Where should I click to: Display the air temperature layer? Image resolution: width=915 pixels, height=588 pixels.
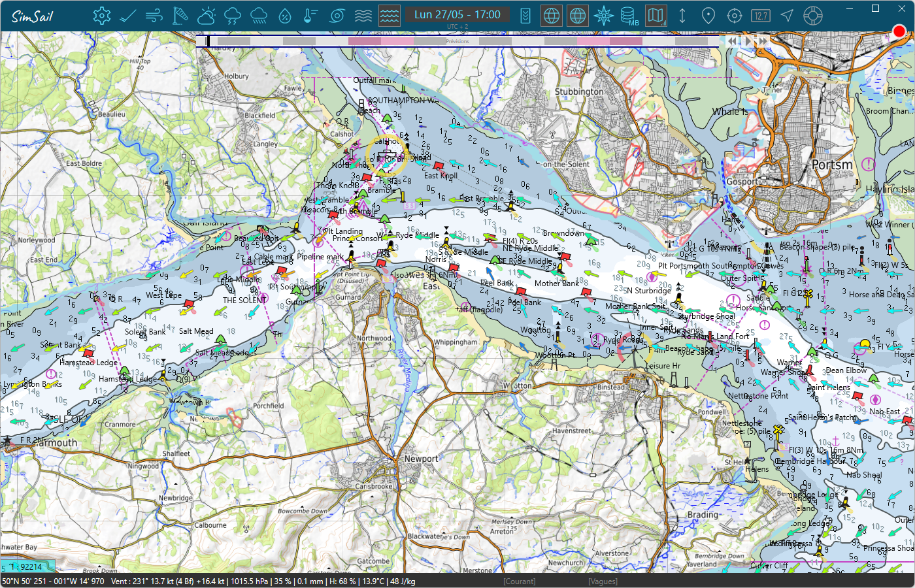311,16
